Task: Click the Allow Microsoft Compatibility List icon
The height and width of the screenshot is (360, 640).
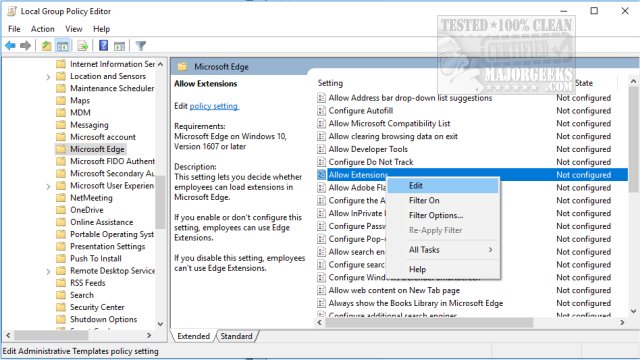Action: (322, 123)
